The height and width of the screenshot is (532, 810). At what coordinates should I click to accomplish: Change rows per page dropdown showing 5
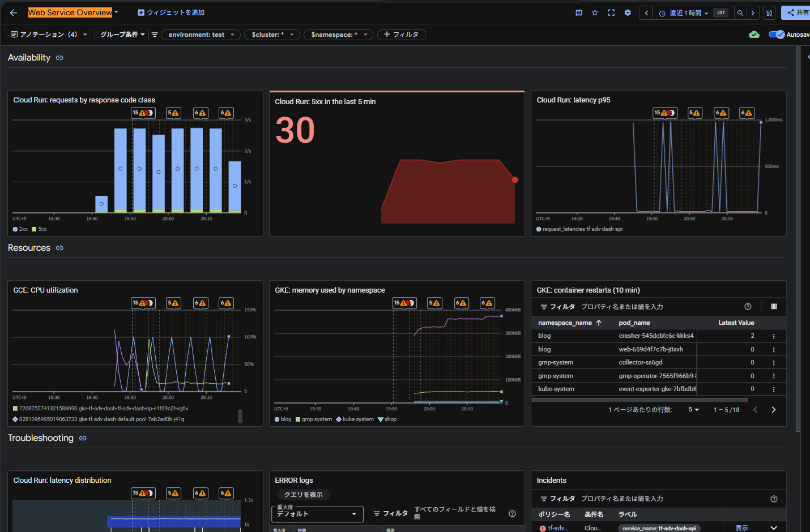pyautogui.click(x=694, y=410)
